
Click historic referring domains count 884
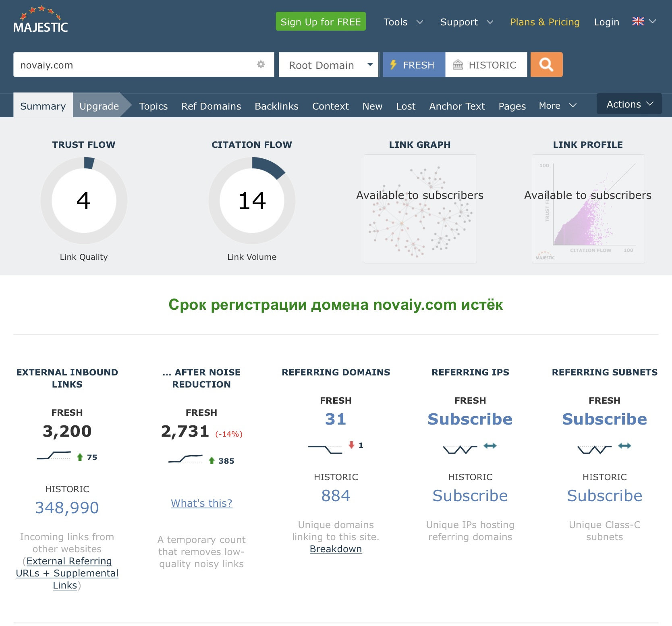[x=336, y=495]
